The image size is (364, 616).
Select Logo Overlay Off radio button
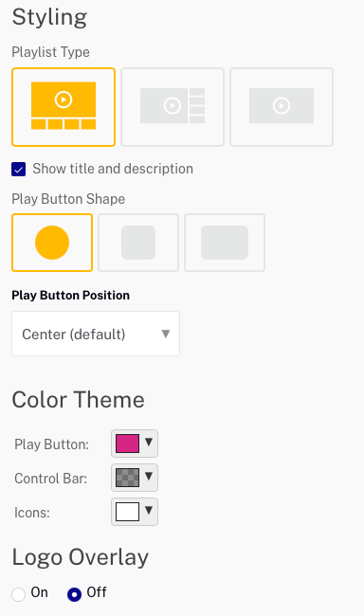(74, 594)
